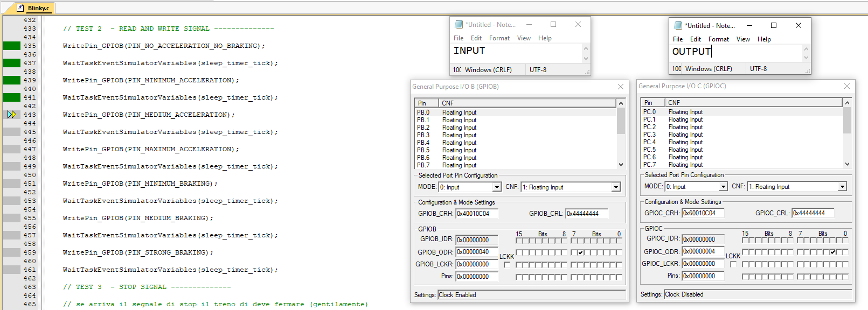Click UTF-8 in the INPUT Notepad status bar
The height and width of the screenshot is (310, 868).
pyautogui.click(x=538, y=70)
